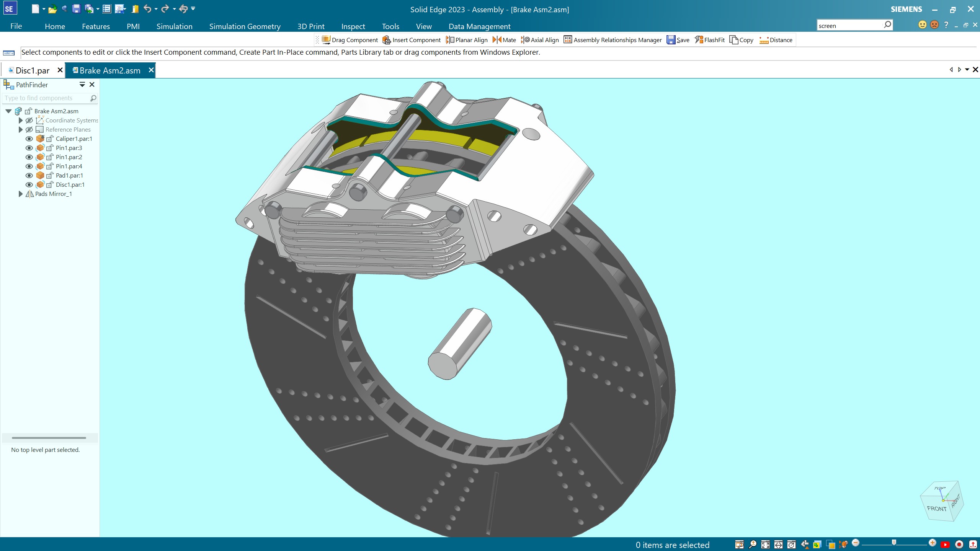
Task: Hide the Disc1.par:1 component
Action: 29,184
